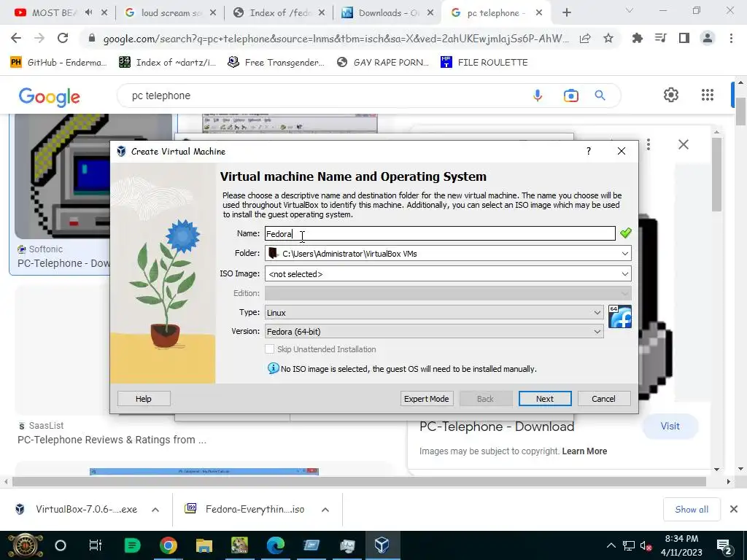
Task: Open the Google apps grid
Action: (708, 95)
